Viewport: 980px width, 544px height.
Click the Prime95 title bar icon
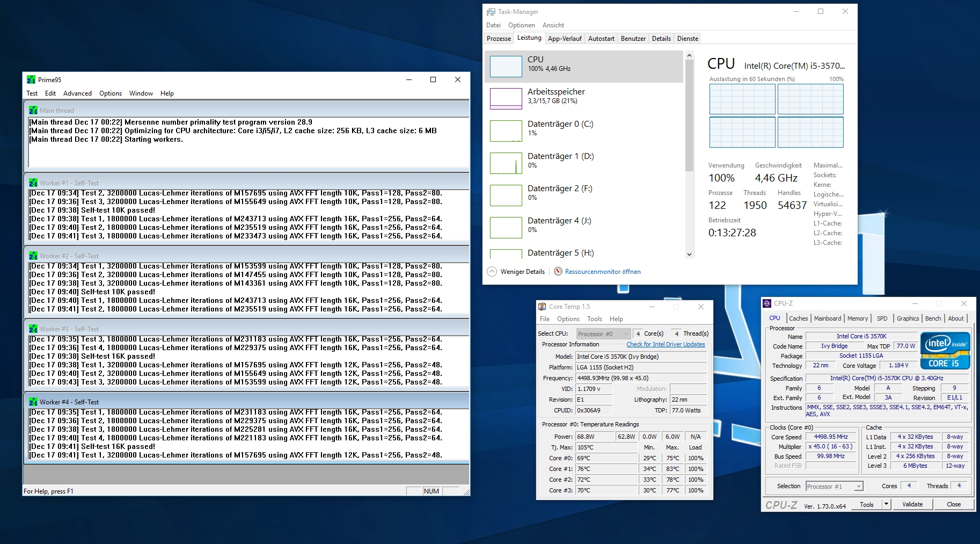(x=31, y=79)
